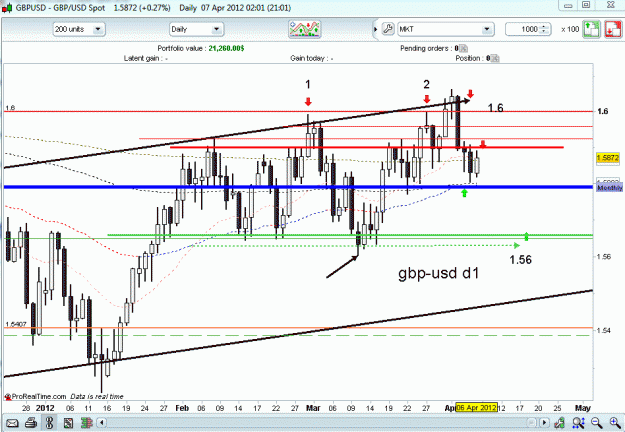Click the Gain today label
Screen dimensions: 625x432
(307, 58)
